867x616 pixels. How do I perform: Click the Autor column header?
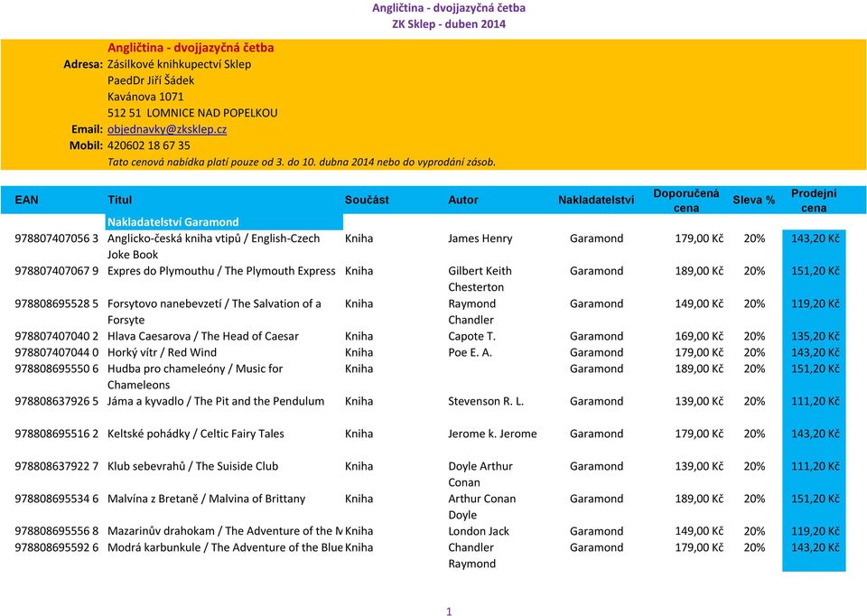(x=462, y=200)
